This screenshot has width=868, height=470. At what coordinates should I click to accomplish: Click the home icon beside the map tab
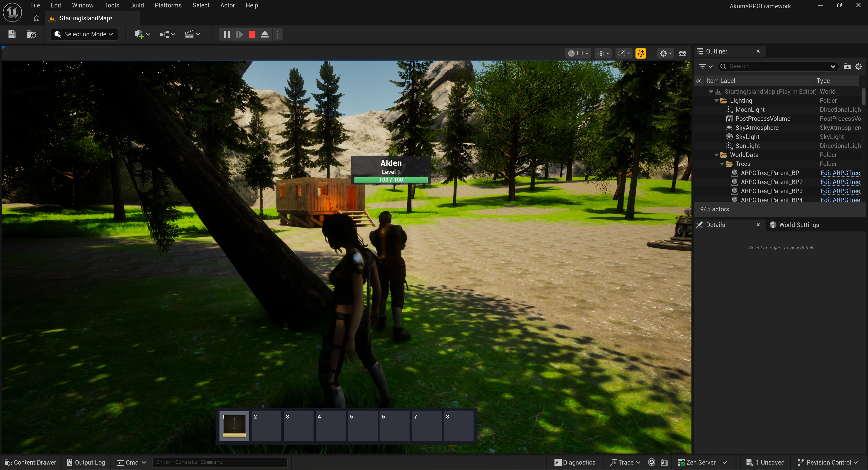tap(36, 18)
